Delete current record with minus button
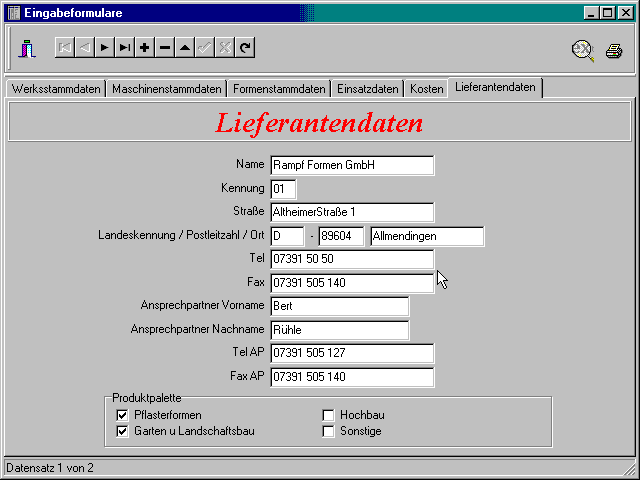This screenshot has height=480, width=640. tap(165, 47)
